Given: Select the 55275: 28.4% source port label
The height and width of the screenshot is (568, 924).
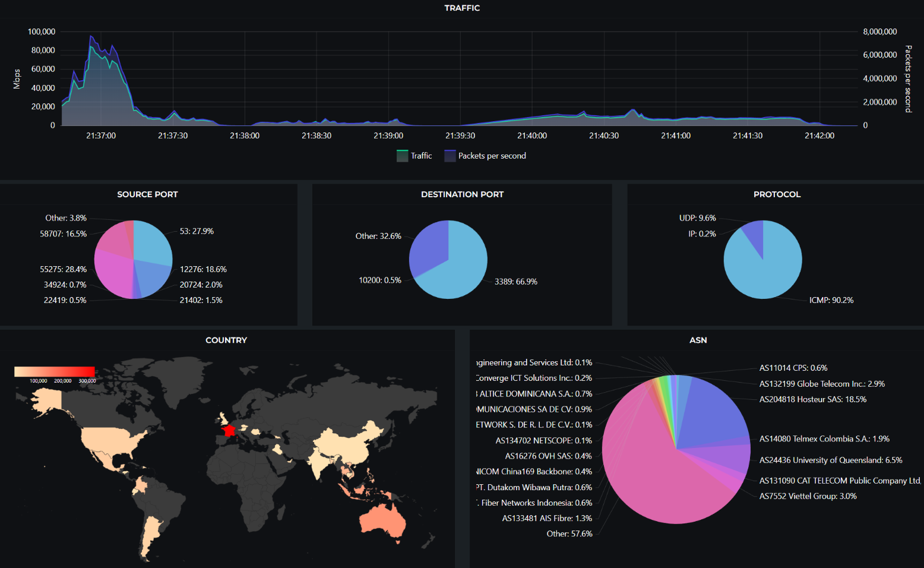Looking at the screenshot, I should pyautogui.click(x=63, y=269).
